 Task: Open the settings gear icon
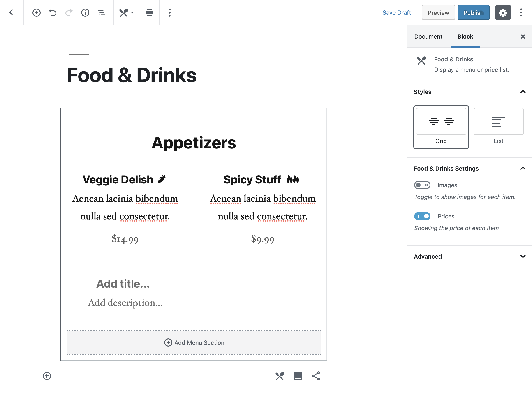click(x=503, y=12)
